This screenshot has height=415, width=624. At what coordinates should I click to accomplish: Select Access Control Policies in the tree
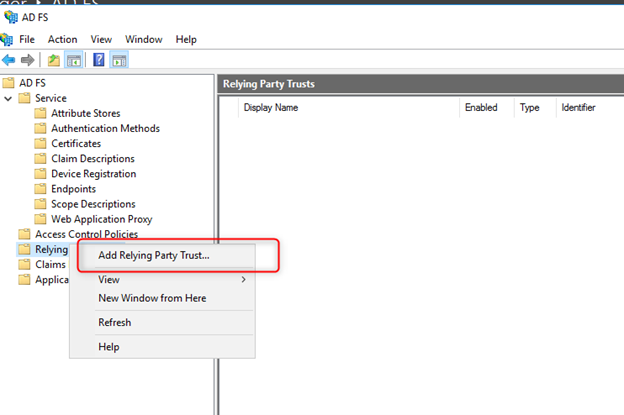coord(86,234)
